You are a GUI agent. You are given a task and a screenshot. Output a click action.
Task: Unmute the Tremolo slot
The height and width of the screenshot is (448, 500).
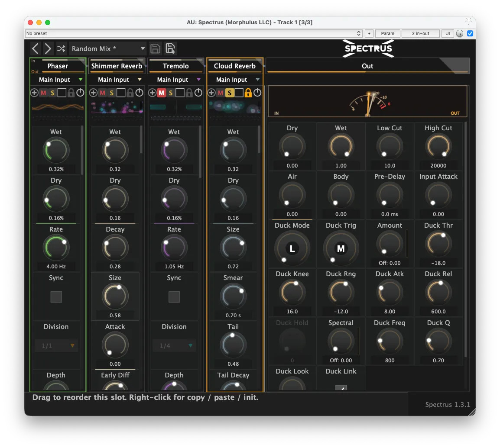[x=161, y=93]
